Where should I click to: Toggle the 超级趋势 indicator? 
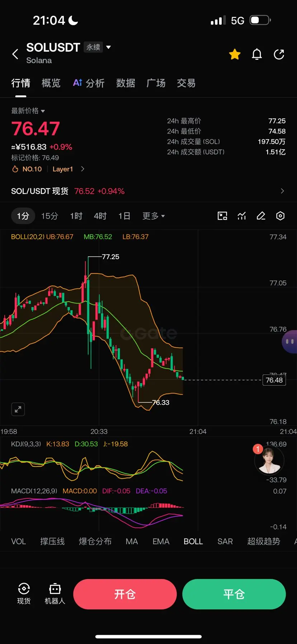pyautogui.click(x=264, y=541)
